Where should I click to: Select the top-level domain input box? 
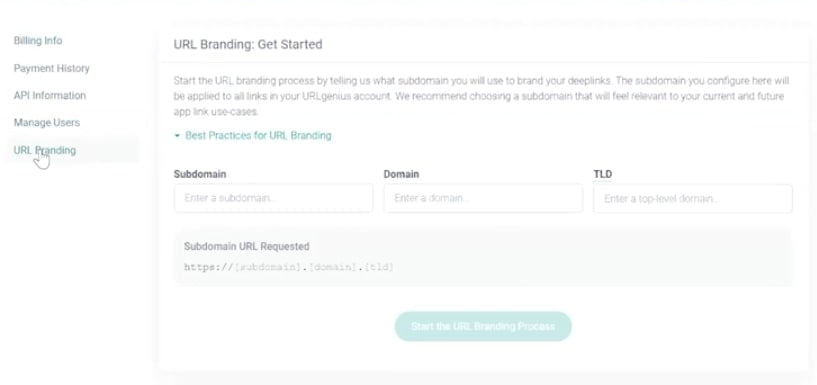[692, 198]
